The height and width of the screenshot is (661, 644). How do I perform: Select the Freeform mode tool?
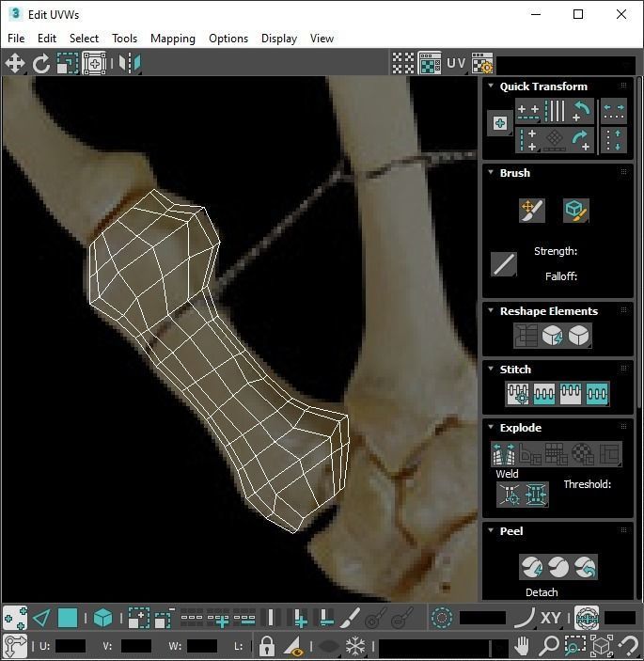[x=94, y=64]
